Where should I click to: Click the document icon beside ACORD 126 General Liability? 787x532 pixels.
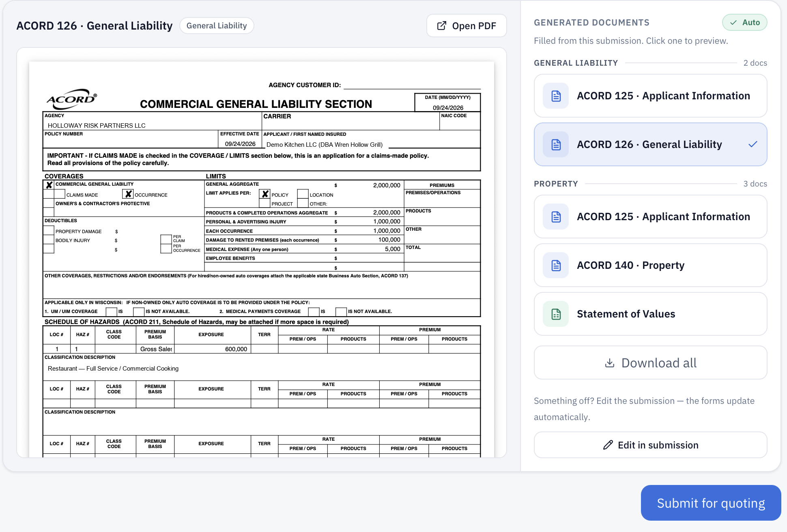click(556, 145)
